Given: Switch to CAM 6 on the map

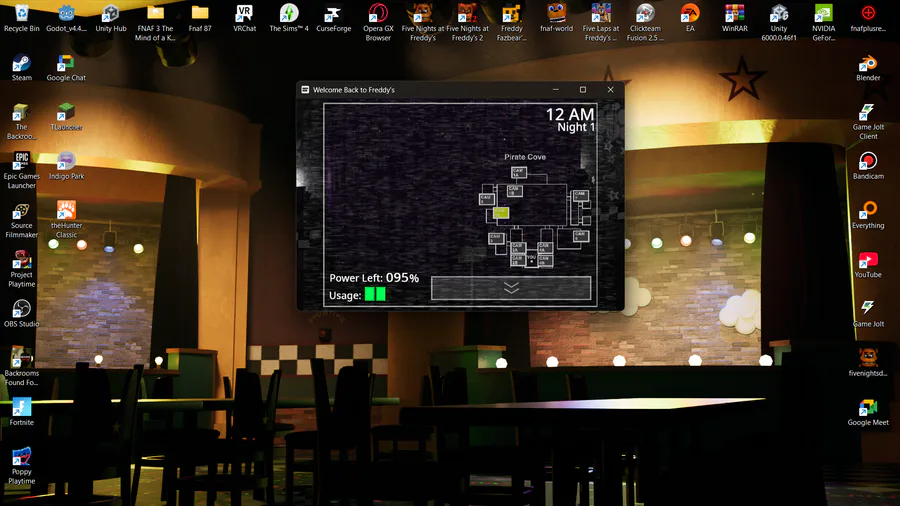Looking at the screenshot, I should pos(581,236).
